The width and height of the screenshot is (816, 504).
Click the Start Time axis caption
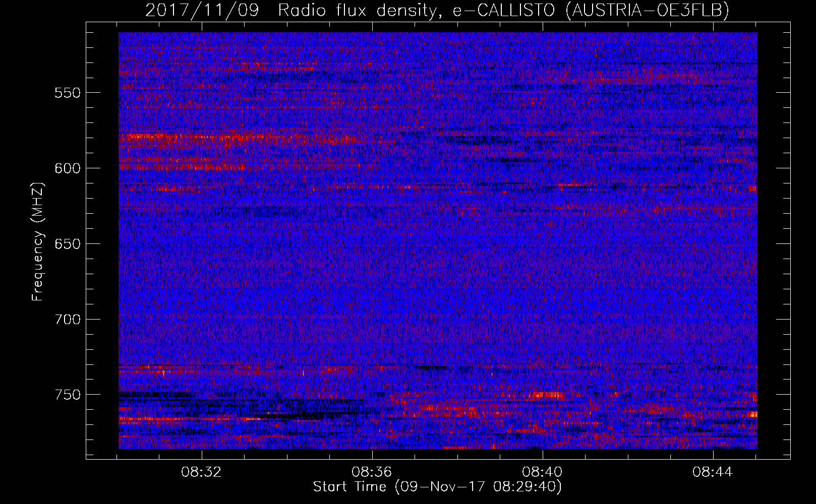(x=437, y=487)
